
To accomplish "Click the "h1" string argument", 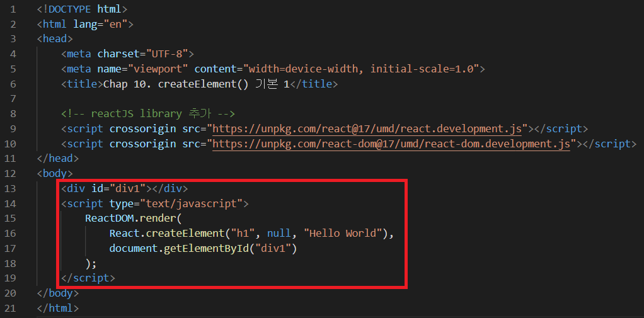I will point(243,234).
